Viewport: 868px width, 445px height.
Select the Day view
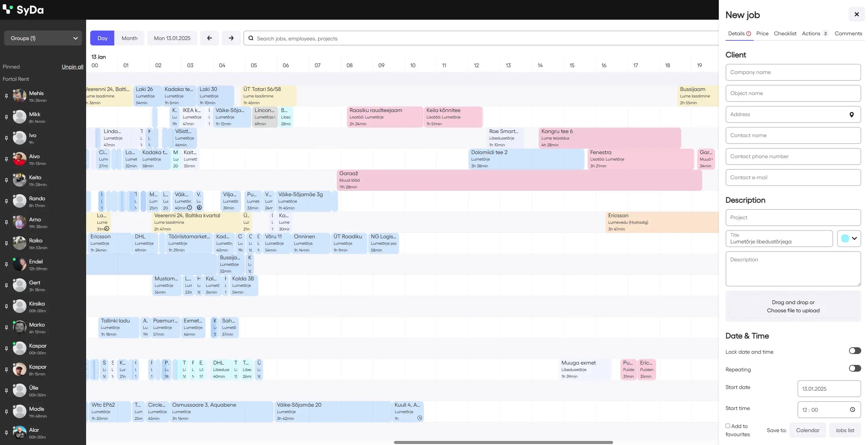(x=102, y=38)
